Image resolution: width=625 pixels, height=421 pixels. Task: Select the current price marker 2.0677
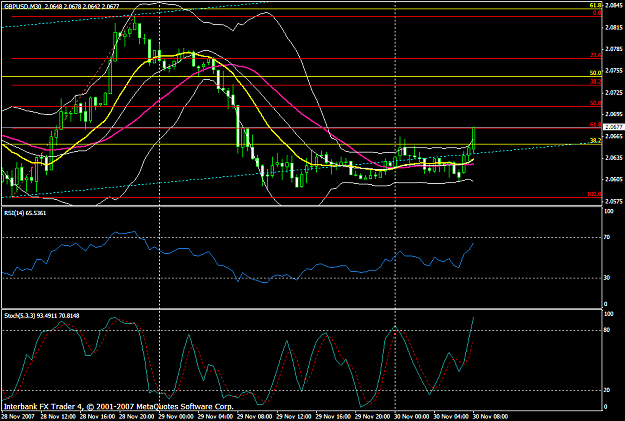[613, 127]
